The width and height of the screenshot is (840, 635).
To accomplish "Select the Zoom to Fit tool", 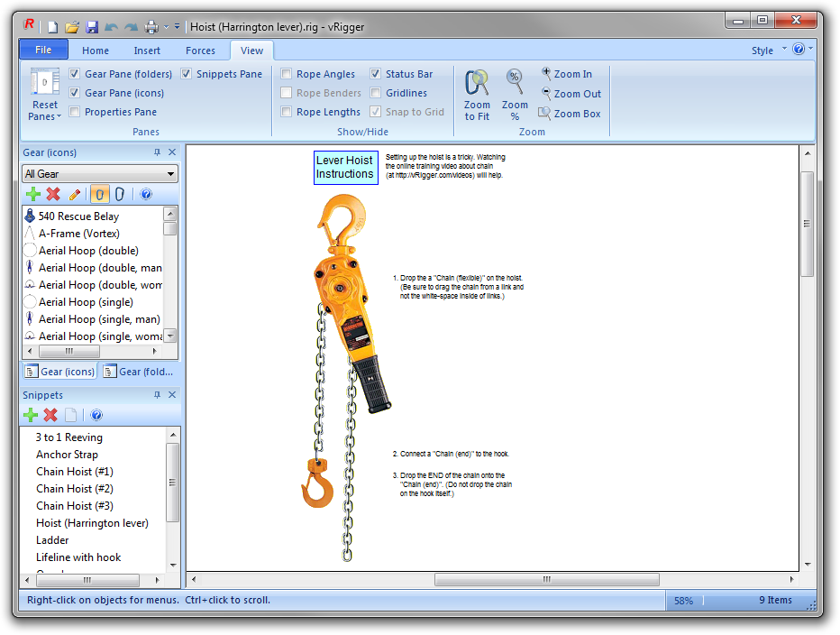I will 477,93.
